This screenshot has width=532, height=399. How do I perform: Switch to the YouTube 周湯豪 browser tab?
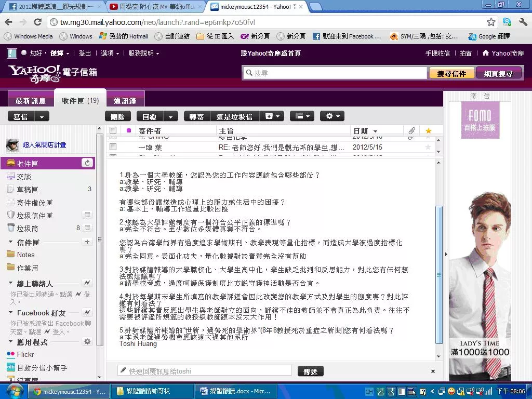157,6
